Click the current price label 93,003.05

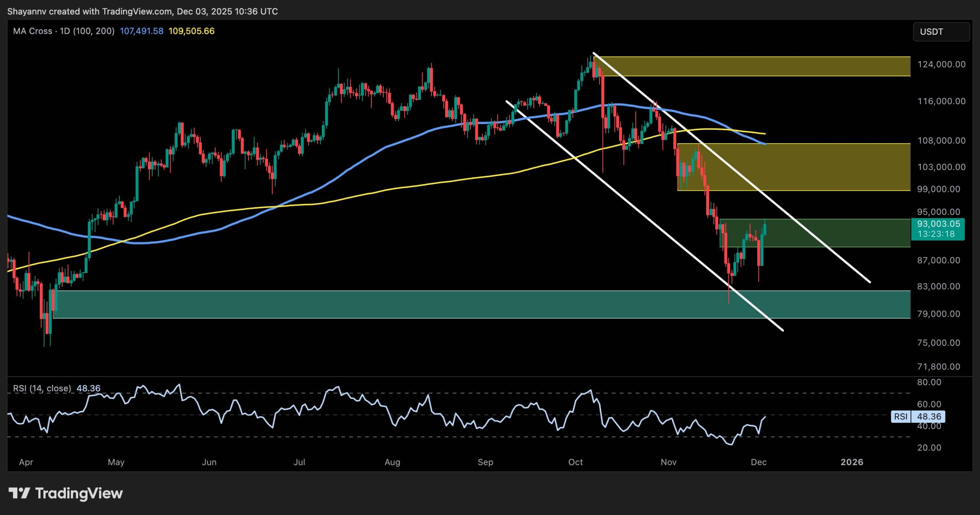click(938, 224)
